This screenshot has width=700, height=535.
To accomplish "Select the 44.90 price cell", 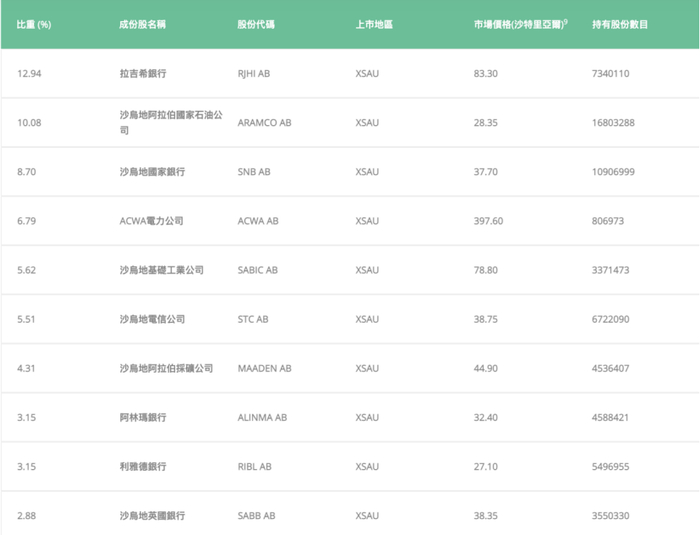I will pyautogui.click(x=486, y=368).
